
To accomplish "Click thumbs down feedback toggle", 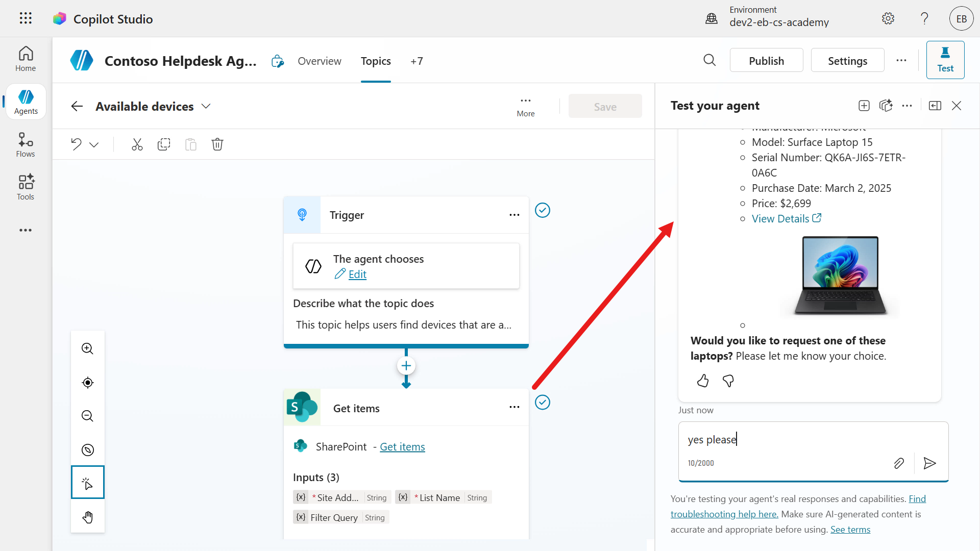I will (x=728, y=381).
